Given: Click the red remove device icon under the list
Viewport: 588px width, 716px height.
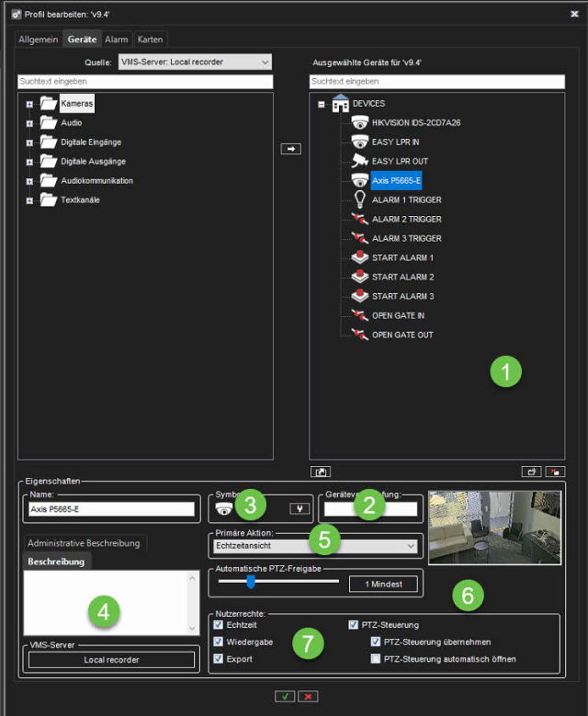Looking at the screenshot, I should pos(555,472).
